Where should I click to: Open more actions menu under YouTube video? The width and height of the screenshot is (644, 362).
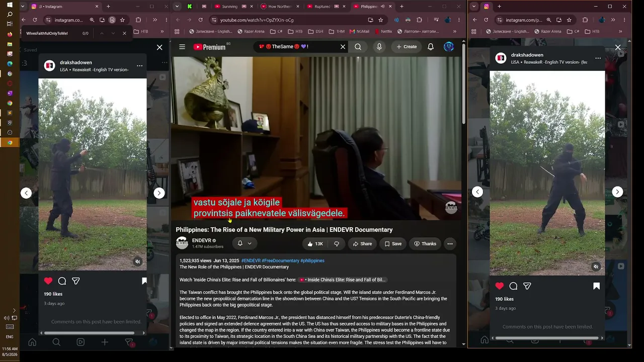pos(450,244)
